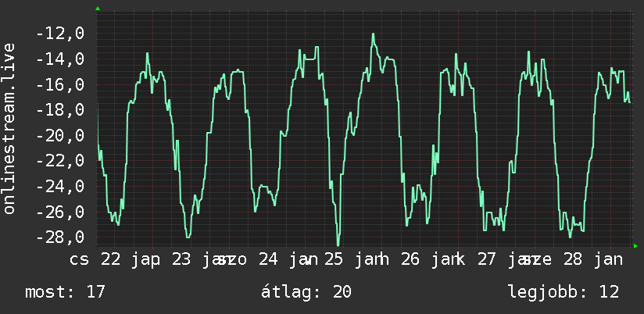The image size is (644, 314).
Task: Click the highest peak of the graph line
Action: click(373, 34)
